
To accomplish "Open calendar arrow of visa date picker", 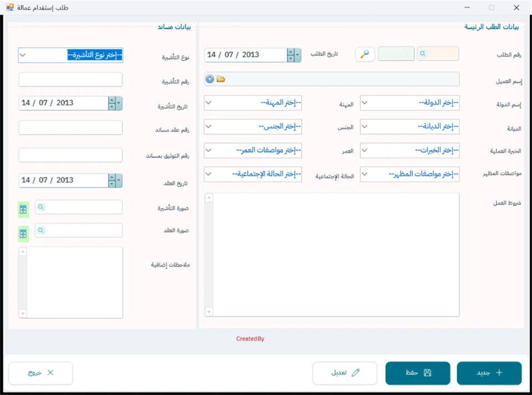I will click(x=119, y=103).
